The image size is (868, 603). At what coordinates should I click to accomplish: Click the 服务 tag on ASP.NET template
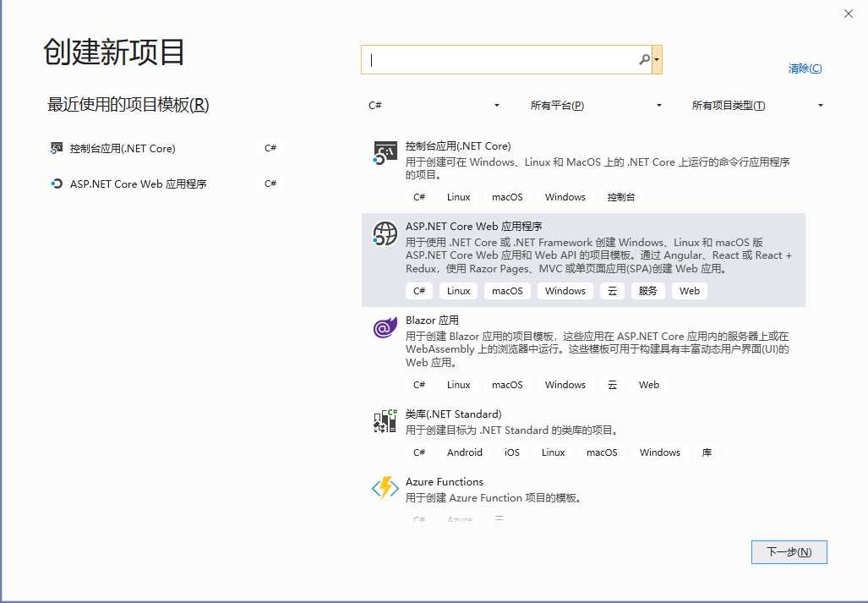pos(647,291)
